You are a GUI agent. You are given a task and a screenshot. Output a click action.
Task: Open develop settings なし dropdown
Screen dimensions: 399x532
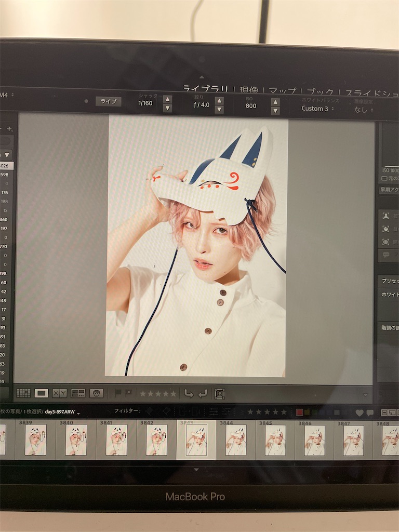point(363,110)
